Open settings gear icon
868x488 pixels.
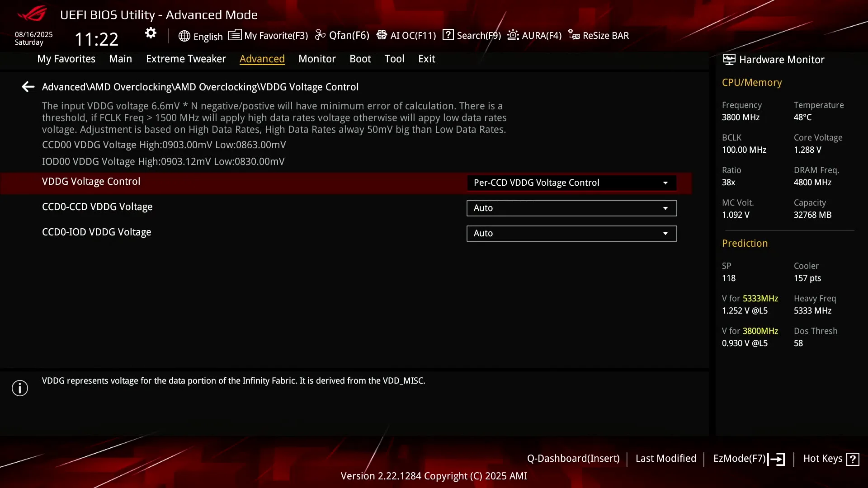pyautogui.click(x=151, y=33)
